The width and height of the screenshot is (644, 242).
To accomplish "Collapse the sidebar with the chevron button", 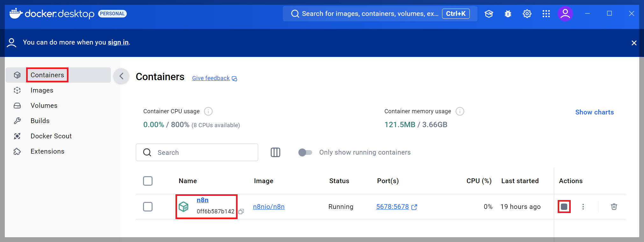I will click(121, 76).
